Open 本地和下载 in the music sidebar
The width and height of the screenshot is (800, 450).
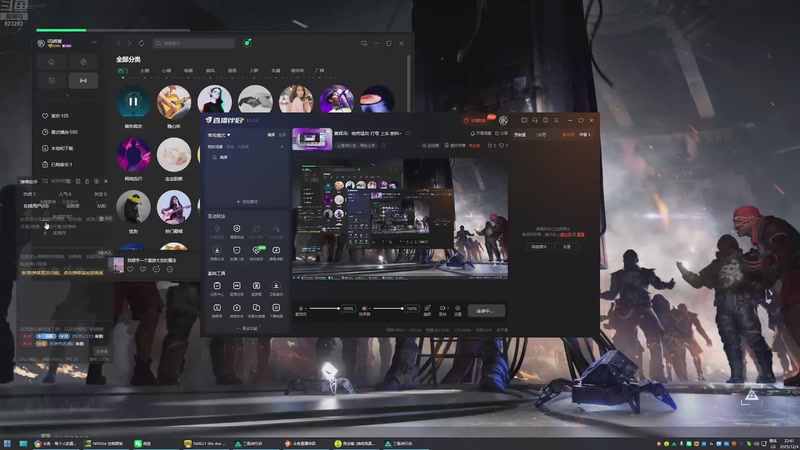[58, 148]
